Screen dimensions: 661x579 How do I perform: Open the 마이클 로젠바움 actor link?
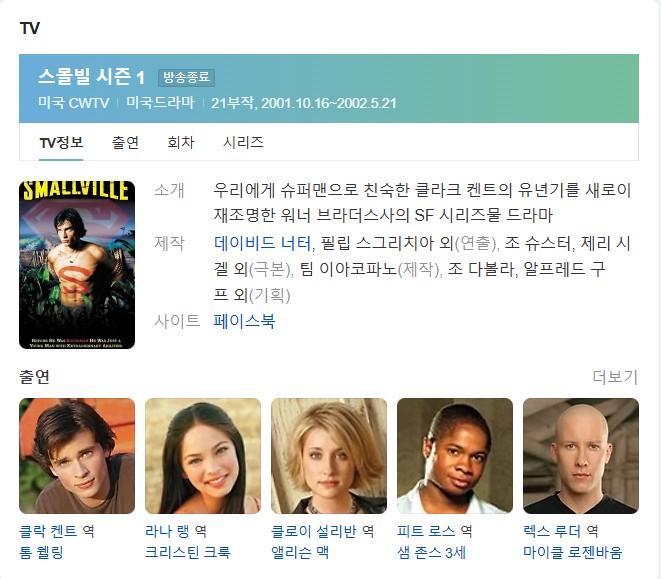pos(572,552)
